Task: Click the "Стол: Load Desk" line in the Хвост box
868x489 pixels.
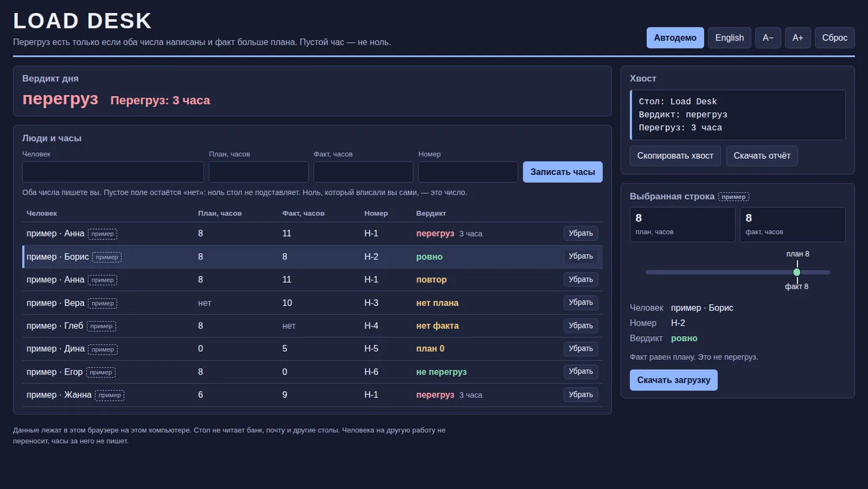Action: pos(678,102)
